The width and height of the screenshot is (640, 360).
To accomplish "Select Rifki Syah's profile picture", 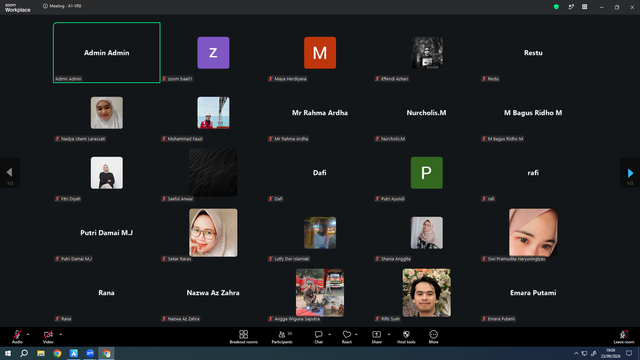I will (x=427, y=293).
